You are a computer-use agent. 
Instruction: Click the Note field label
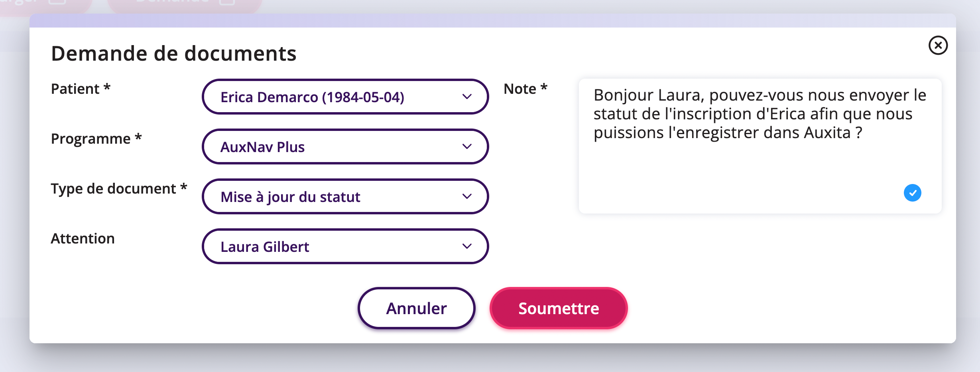point(525,89)
